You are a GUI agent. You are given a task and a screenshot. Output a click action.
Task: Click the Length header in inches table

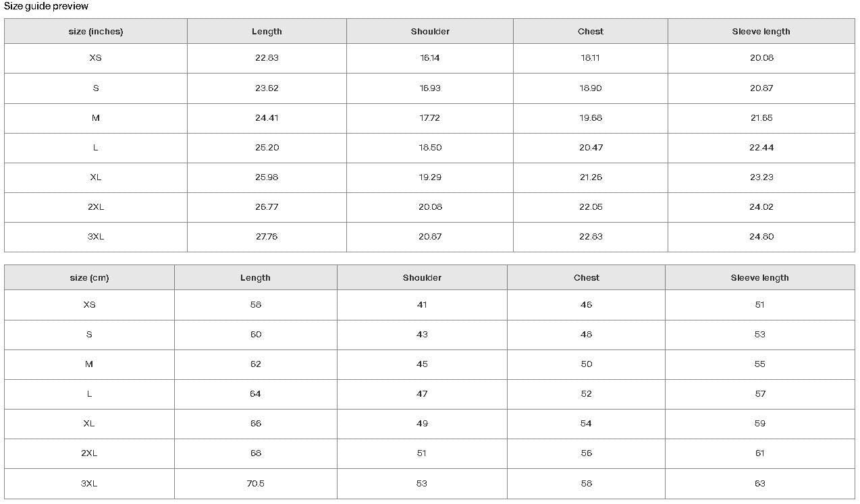267,32
